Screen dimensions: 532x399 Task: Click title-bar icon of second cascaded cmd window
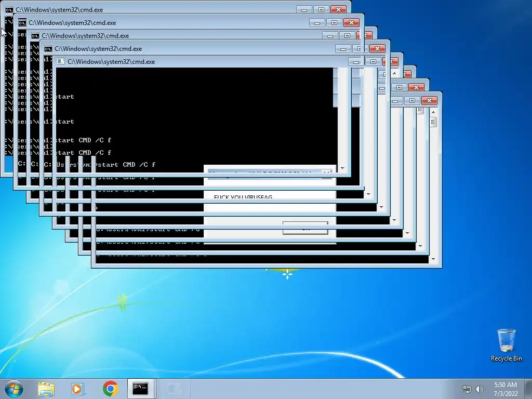(x=22, y=23)
